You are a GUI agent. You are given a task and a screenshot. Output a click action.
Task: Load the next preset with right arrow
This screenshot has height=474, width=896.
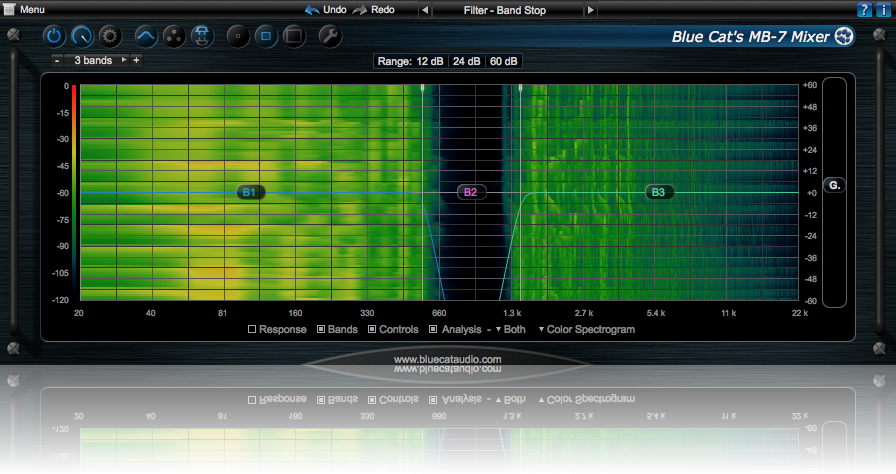click(x=590, y=10)
